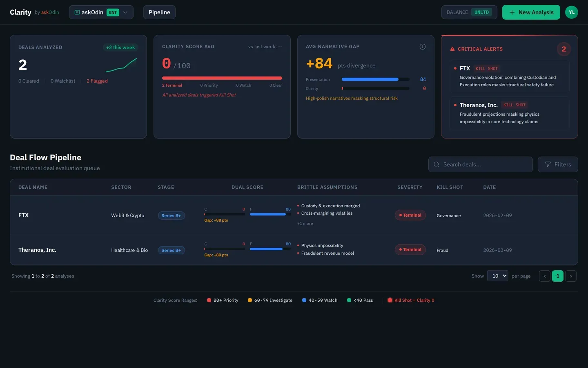Click the magnifier icon in deal search
The width and height of the screenshot is (588, 368).
point(436,164)
